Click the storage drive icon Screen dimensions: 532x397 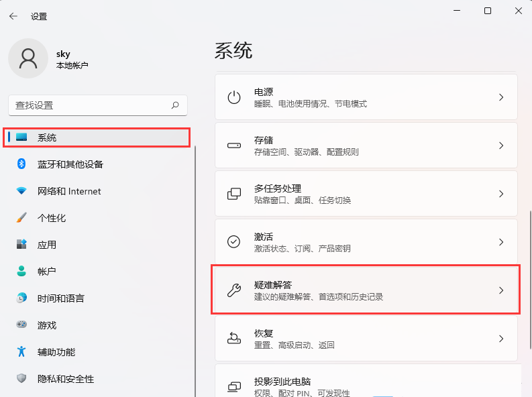coord(234,146)
